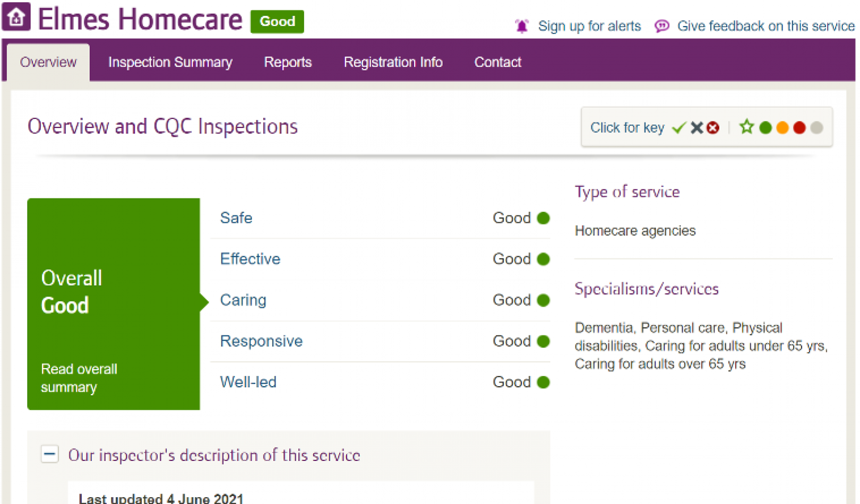Click the home icon beside Elmes Homecare
Screen dimensions: 860x504
click(x=16, y=17)
